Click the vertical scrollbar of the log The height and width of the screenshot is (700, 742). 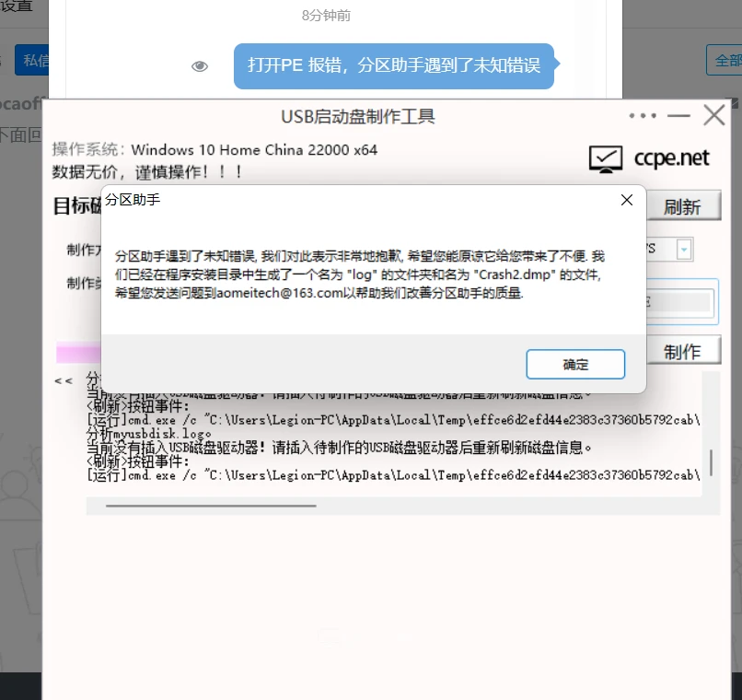coord(711,462)
